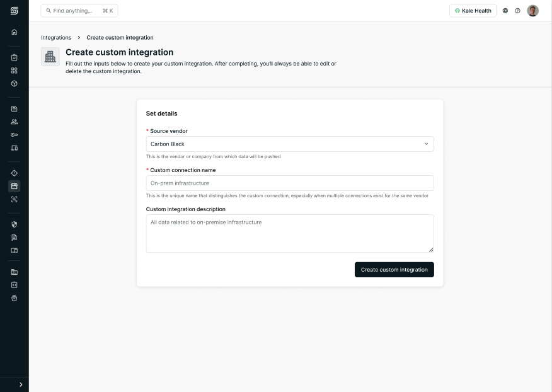Open the cube package icon in sidebar
Screen dimensions: 552x392
pos(14,83)
